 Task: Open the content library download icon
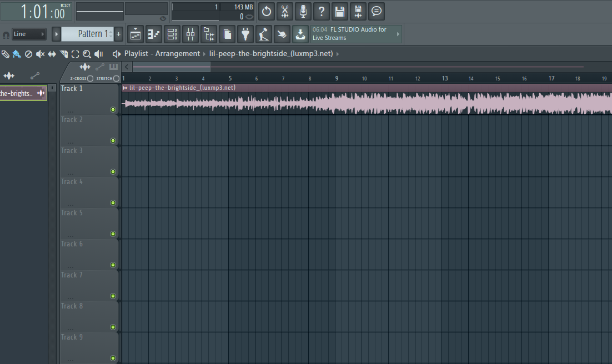click(x=300, y=34)
